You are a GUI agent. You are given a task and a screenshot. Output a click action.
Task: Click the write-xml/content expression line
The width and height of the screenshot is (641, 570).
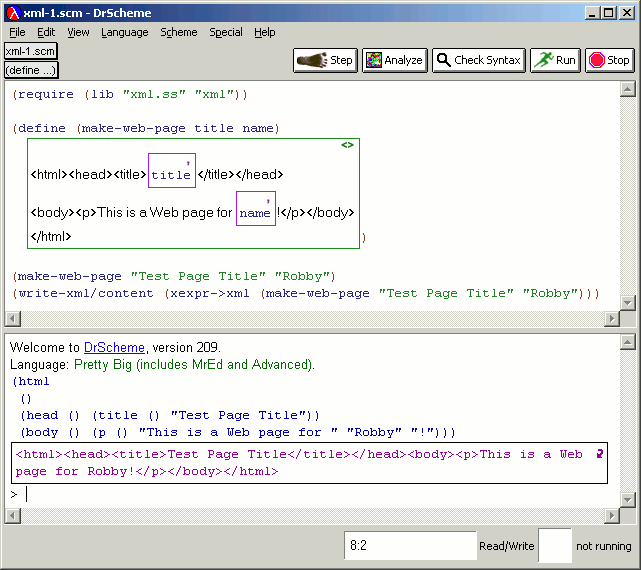pos(306,294)
